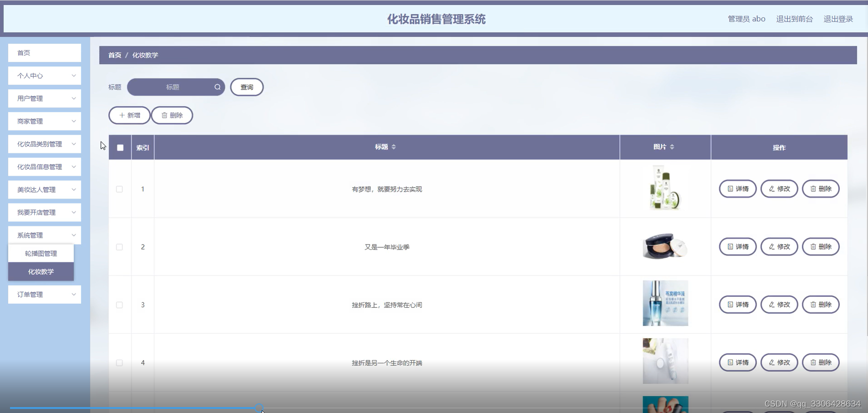
Task: Click the detail icon for row 有梦想，就要努力去实现
Action: [x=730, y=189]
